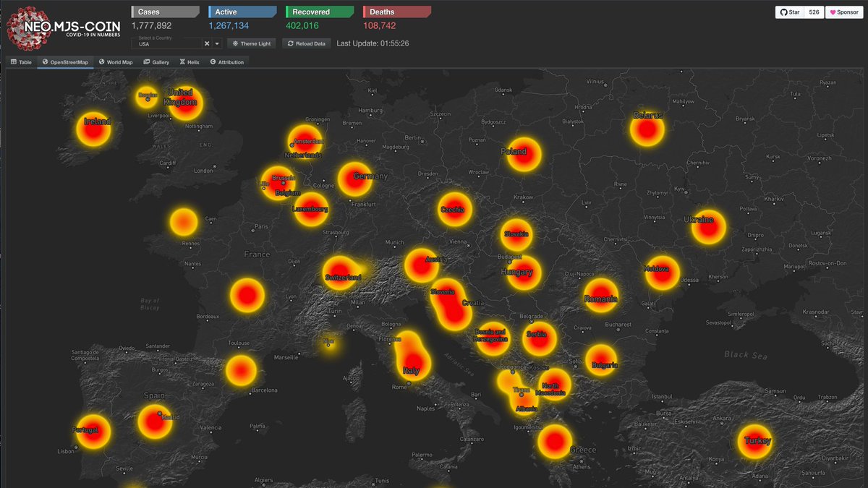This screenshot has height=488, width=868.
Task: Click the Bosnia and Herzegovina heat marker
Action: point(493,340)
